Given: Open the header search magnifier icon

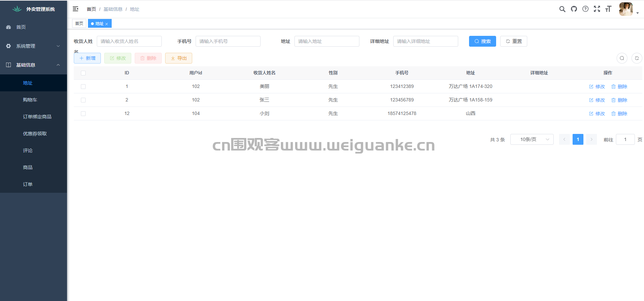Looking at the screenshot, I should (x=562, y=9).
